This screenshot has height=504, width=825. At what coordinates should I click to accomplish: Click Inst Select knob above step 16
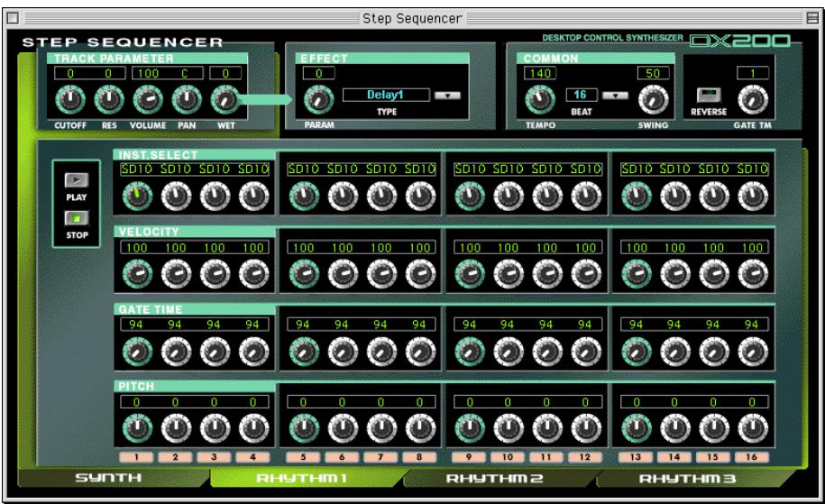pos(753,197)
